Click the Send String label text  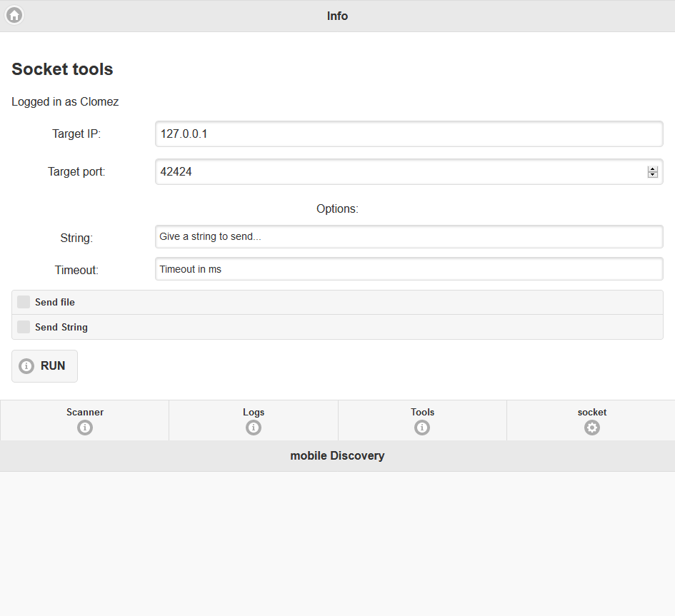tap(61, 328)
